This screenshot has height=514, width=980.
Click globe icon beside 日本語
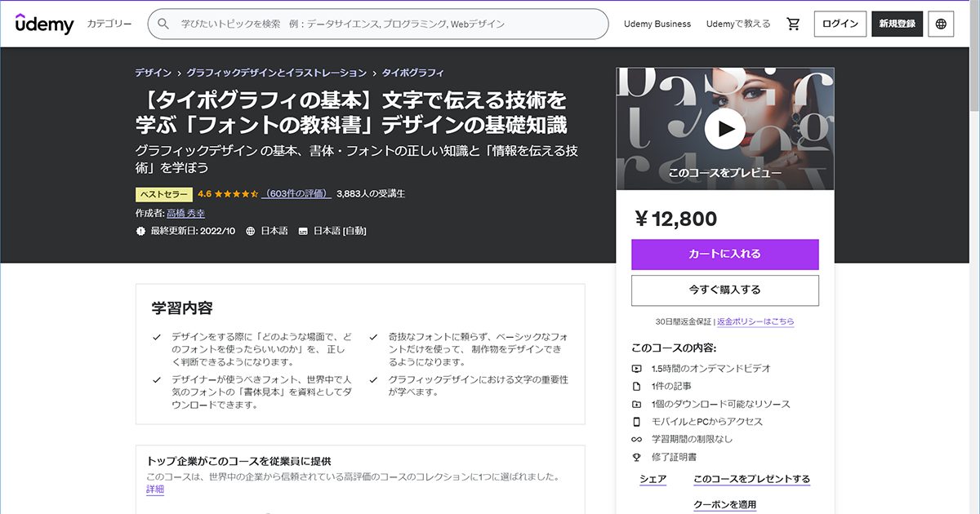251,231
